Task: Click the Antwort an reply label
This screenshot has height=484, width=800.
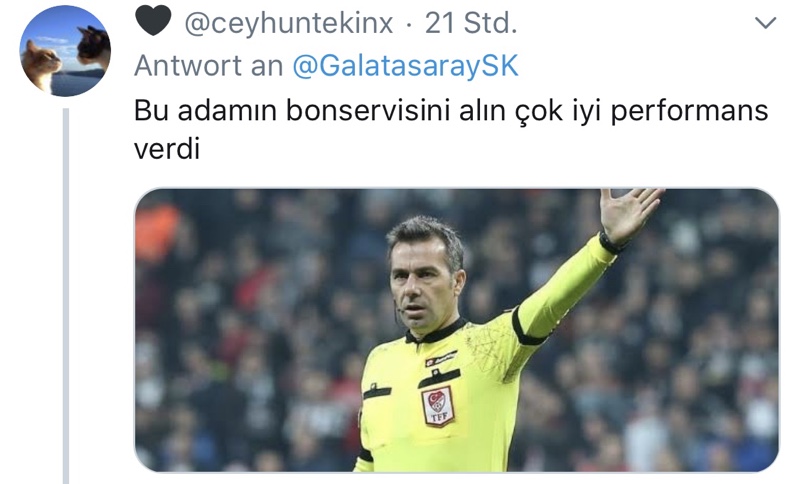Action: click(x=209, y=65)
